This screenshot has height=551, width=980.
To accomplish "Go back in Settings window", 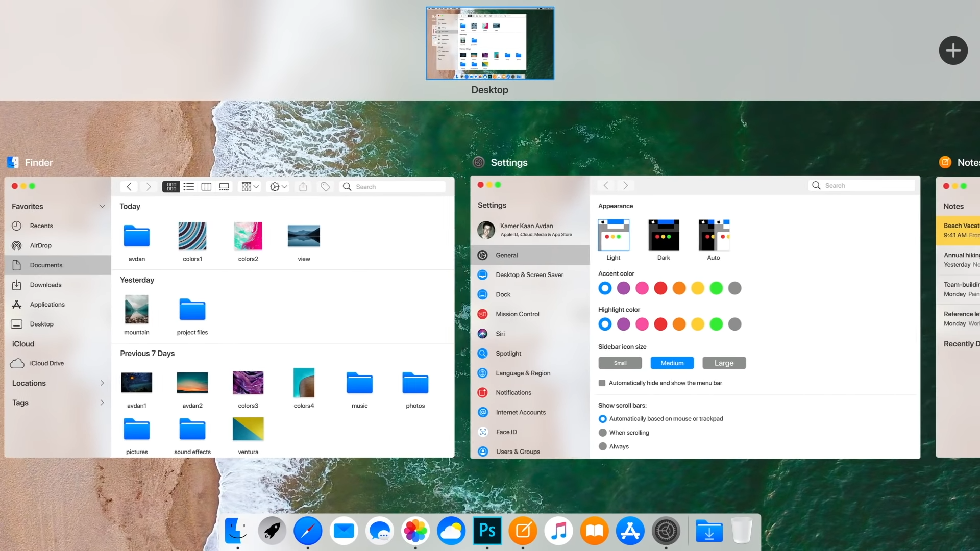I will pos(606,185).
